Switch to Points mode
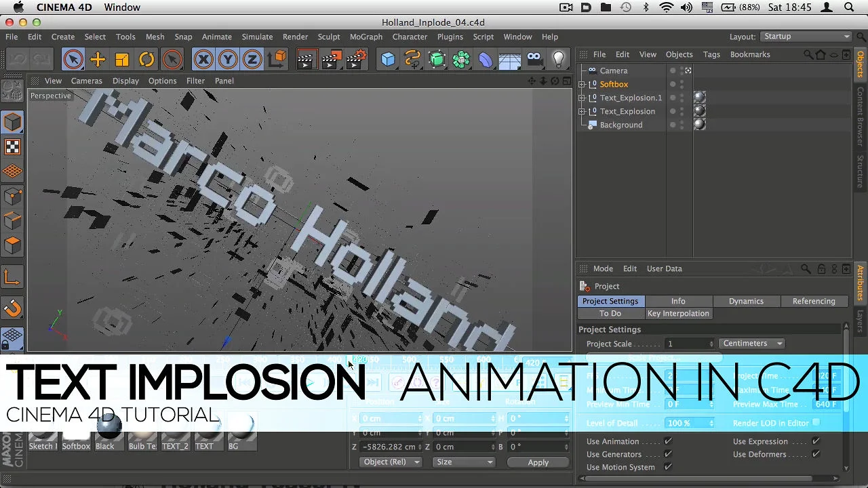 click(12, 197)
